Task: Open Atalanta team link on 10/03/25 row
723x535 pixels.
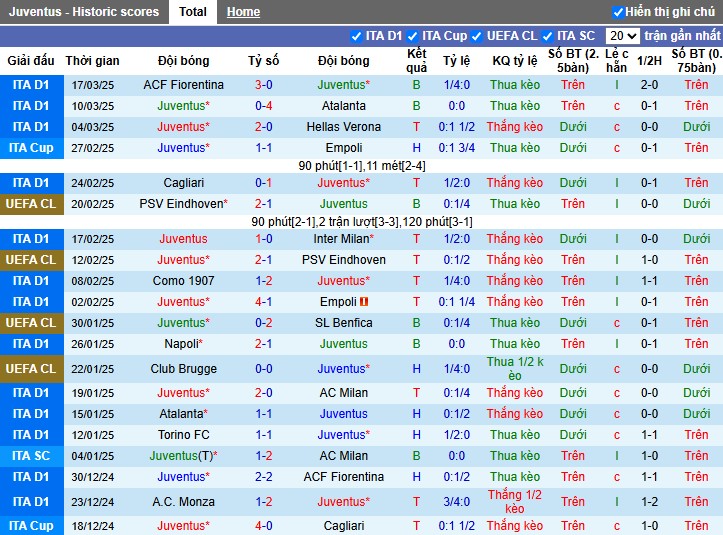Action: [x=344, y=106]
